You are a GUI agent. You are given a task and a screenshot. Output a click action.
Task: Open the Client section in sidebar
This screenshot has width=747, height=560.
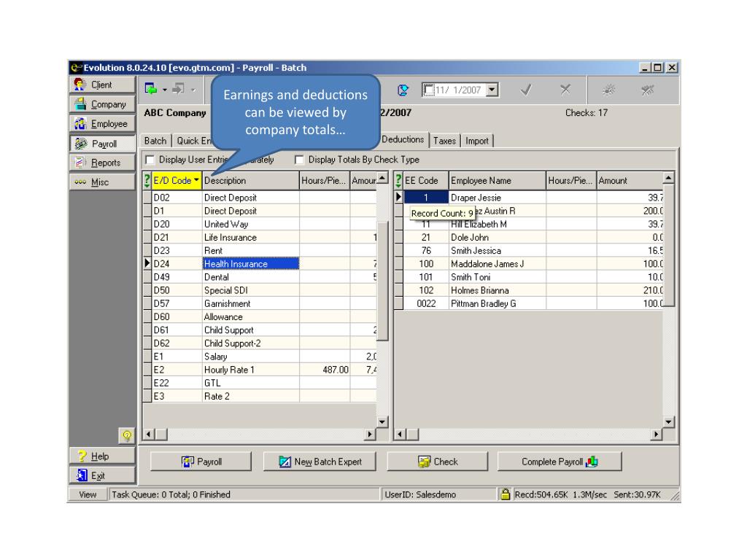102,85
